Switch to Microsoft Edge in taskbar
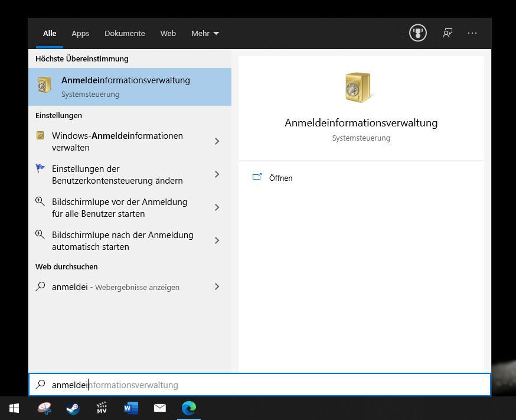The image size is (516, 420). click(189, 408)
